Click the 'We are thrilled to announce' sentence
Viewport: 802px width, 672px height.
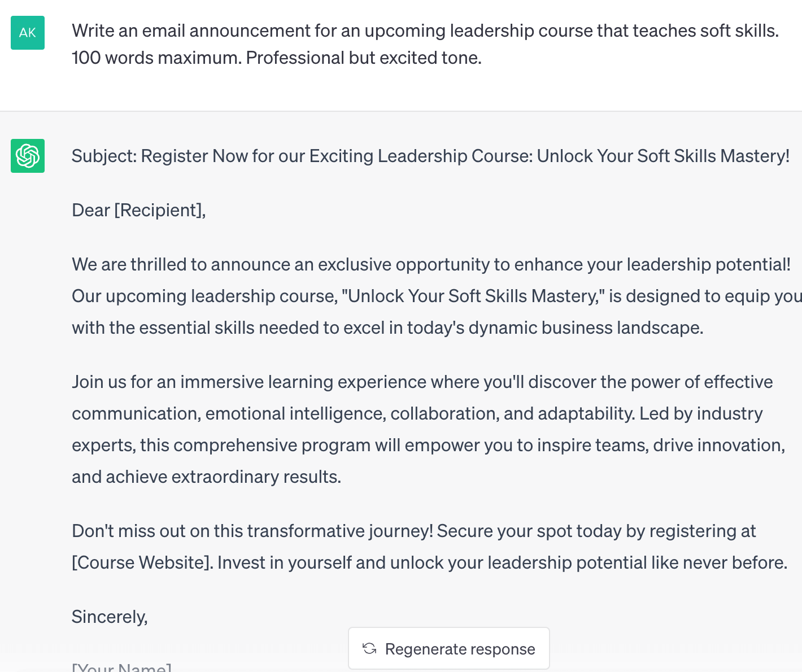pos(430,264)
